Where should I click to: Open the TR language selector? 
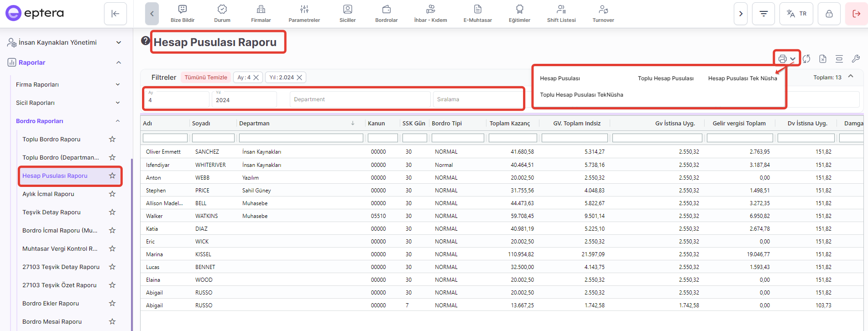[796, 14]
